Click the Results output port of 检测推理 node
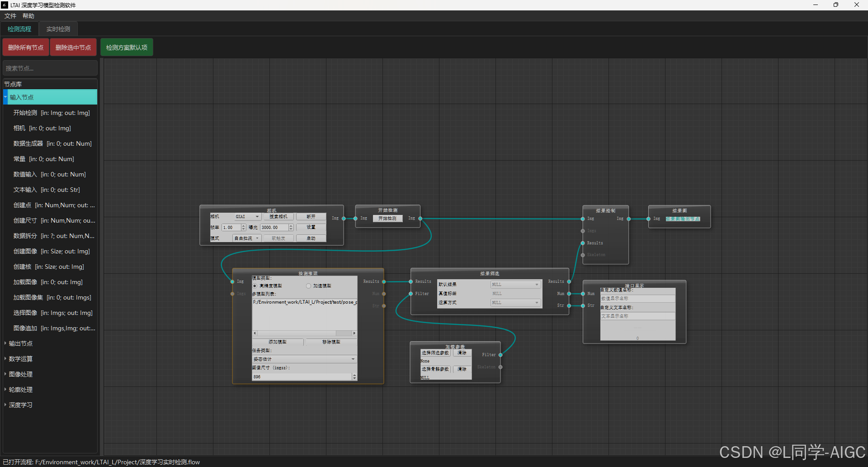 (384, 281)
